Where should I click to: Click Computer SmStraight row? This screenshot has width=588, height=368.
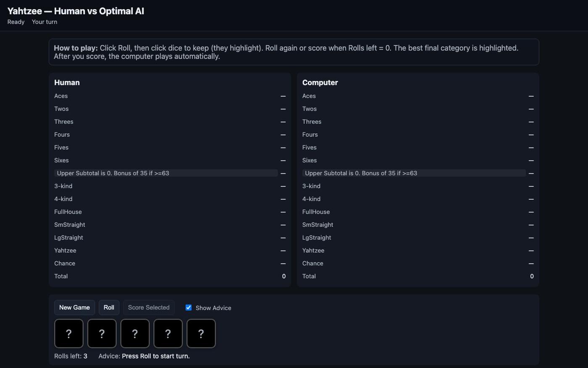(418, 225)
